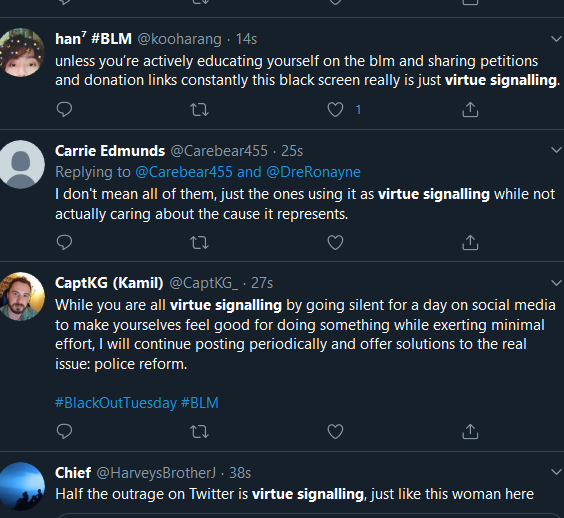564x518 pixels.
Task: Retweet the CaptKG police reform tweet
Action: pos(199,432)
